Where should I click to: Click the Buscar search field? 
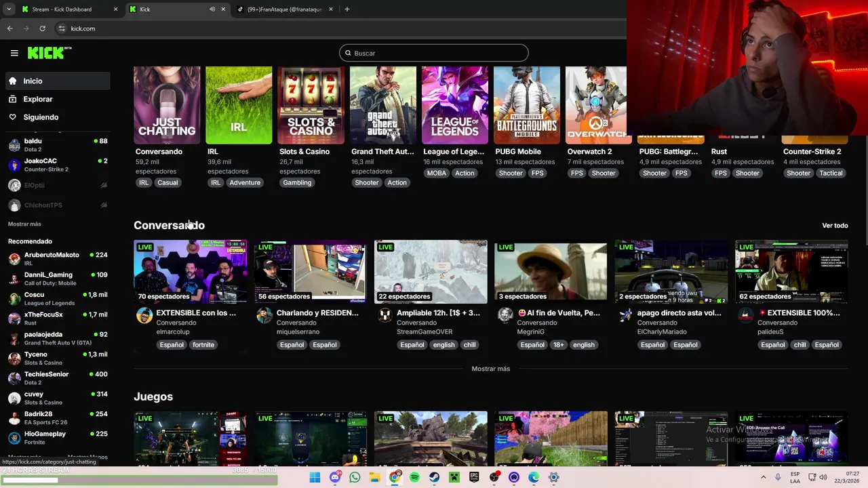[x=434, y=53]
